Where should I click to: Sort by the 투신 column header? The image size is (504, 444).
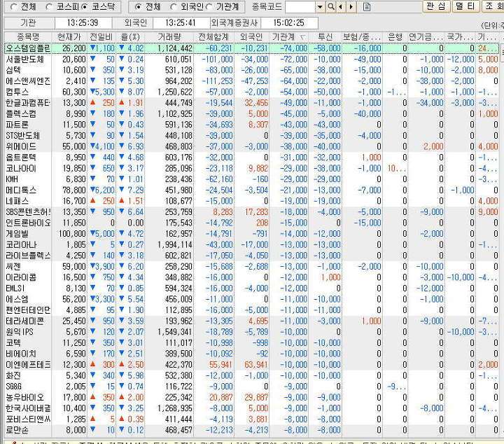pos(325,37)
